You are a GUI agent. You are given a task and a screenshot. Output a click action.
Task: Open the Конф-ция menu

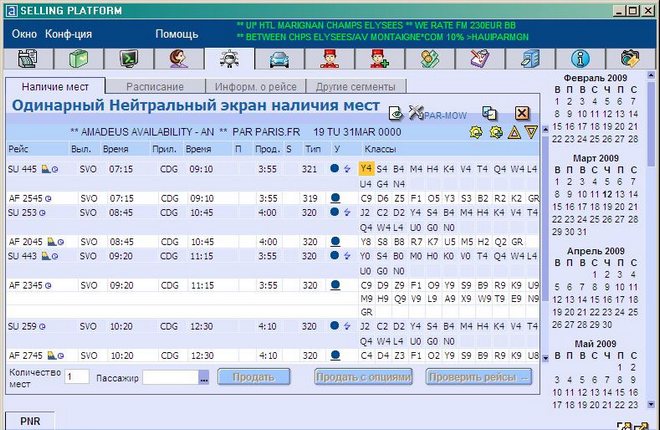point(68,34)
